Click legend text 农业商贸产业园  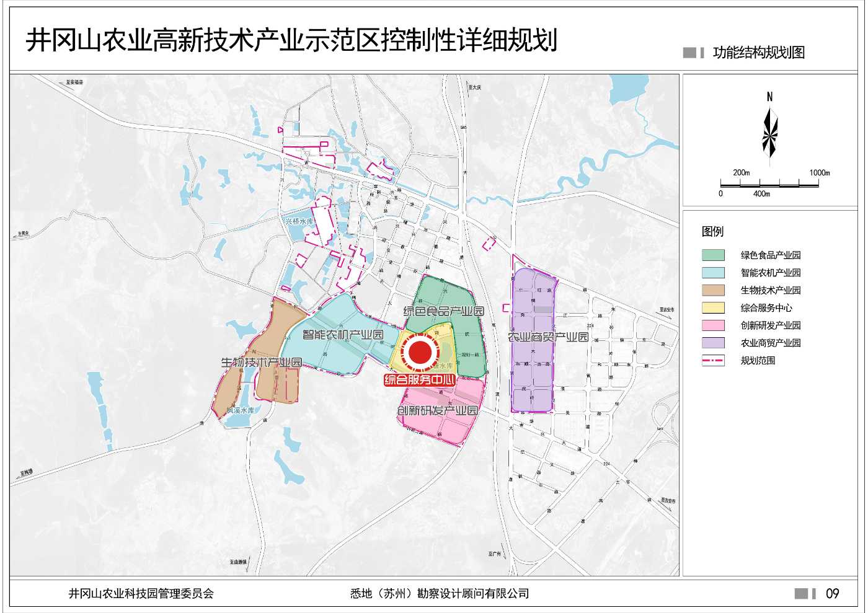coord(771,343)
